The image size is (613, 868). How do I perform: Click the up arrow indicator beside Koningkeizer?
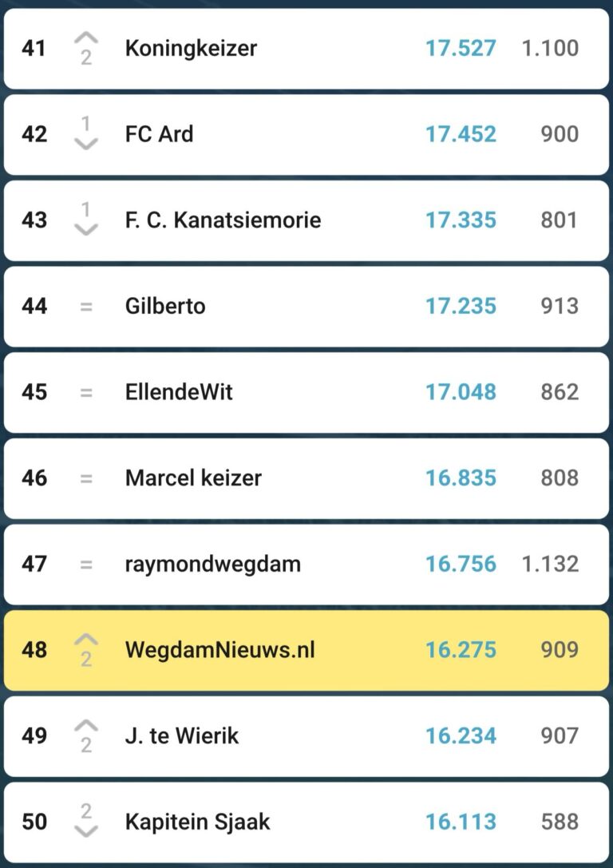[x=86, y=39]
